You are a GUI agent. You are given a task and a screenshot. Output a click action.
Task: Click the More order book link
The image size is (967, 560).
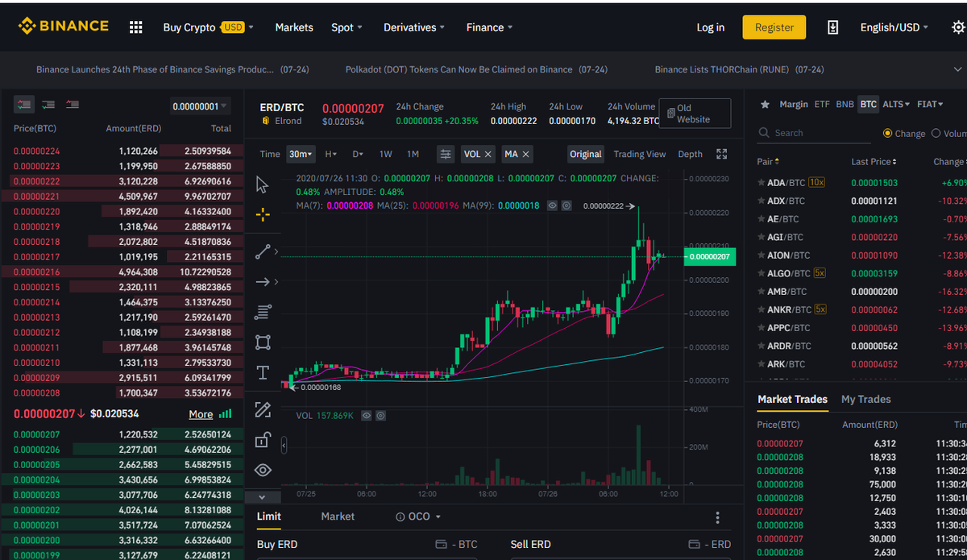pos(201,414)
